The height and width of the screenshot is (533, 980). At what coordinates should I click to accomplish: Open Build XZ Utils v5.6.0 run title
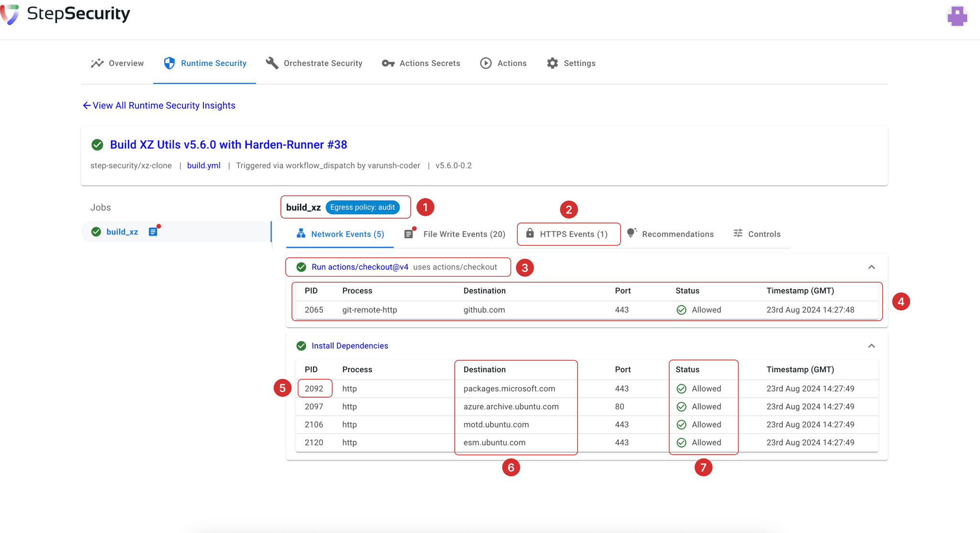tap(228, 144)
